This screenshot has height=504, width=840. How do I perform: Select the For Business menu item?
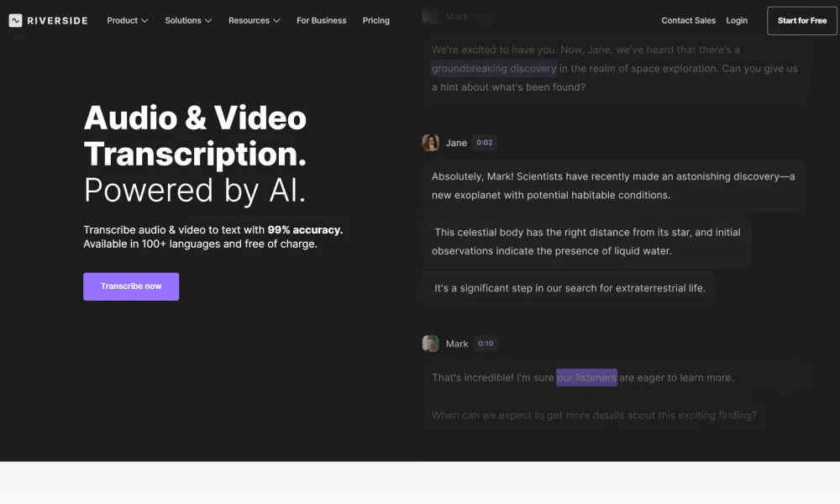tap(321, 20)
